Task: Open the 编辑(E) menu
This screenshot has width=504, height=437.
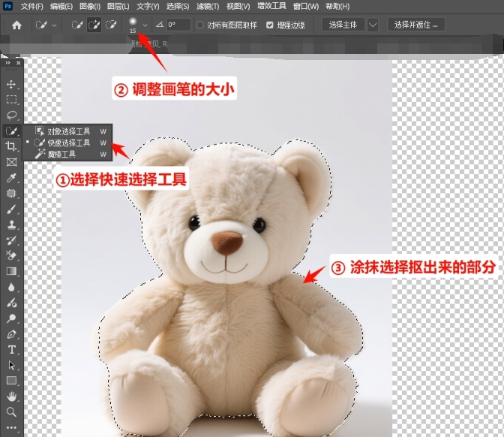Action: point(61,6)
